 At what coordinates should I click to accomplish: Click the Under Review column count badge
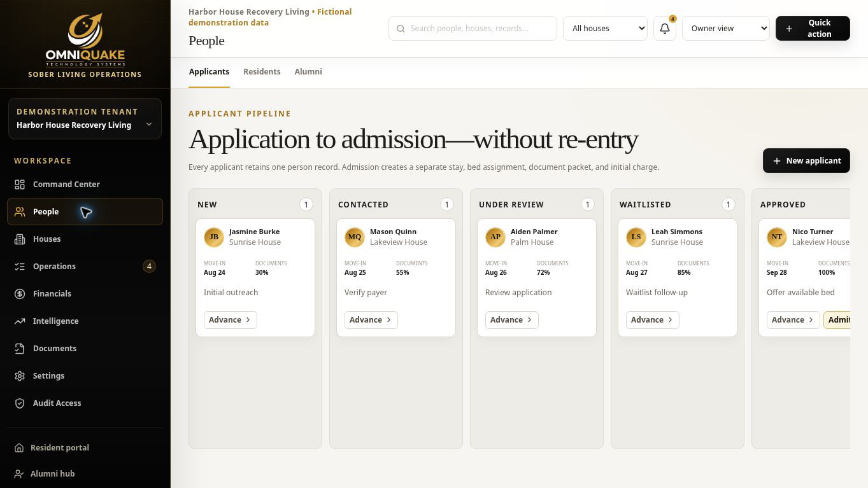[x=587, y=204]
